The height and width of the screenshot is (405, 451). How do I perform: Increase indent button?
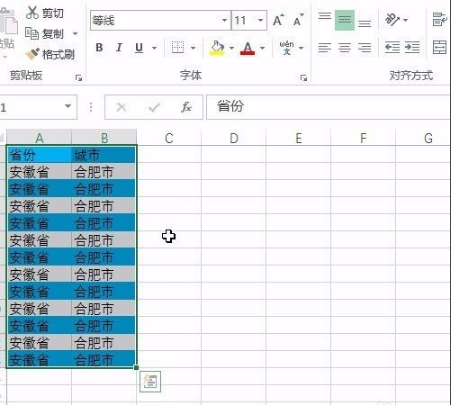click(412, 47)
